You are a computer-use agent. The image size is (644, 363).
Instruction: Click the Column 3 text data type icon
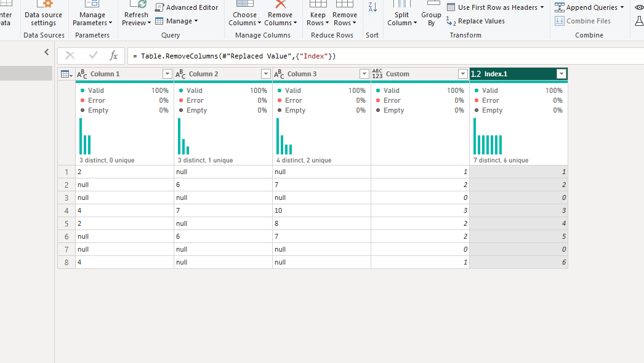[280, 74]
